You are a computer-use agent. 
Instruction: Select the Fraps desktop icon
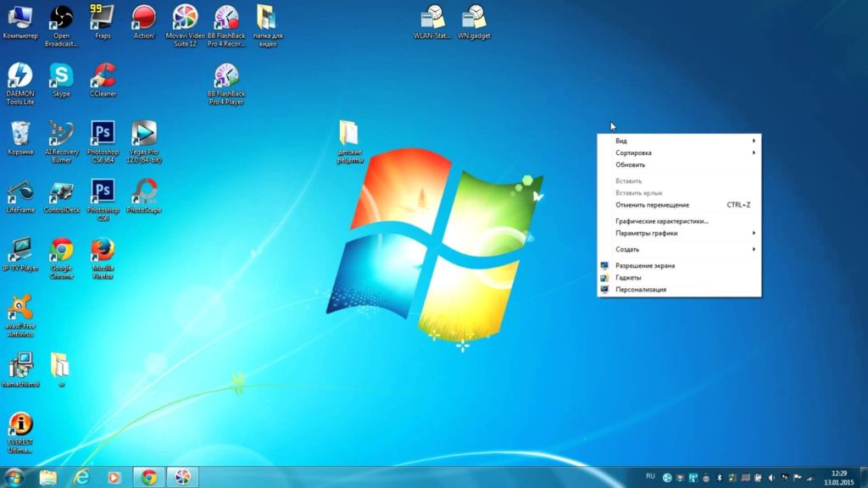[x=103, y=17]
